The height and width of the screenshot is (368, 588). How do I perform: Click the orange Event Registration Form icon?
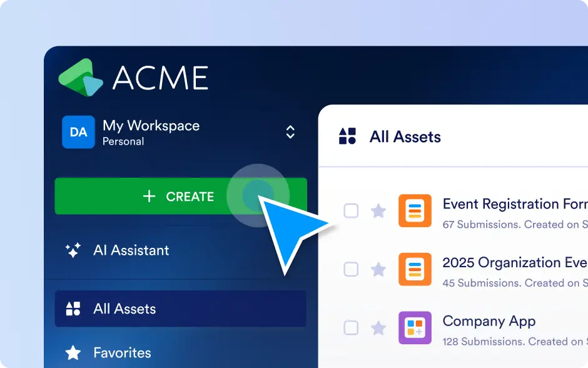click(x=415, y=211)
